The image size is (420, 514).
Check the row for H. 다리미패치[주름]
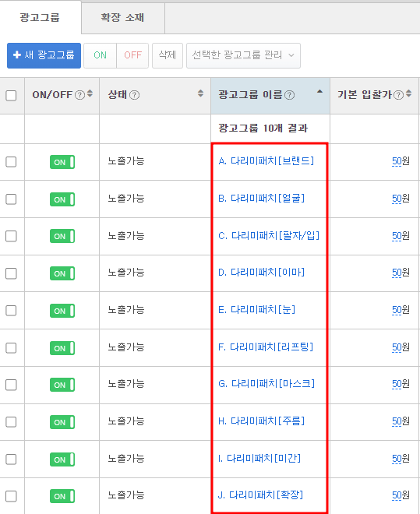coord(11,422)
